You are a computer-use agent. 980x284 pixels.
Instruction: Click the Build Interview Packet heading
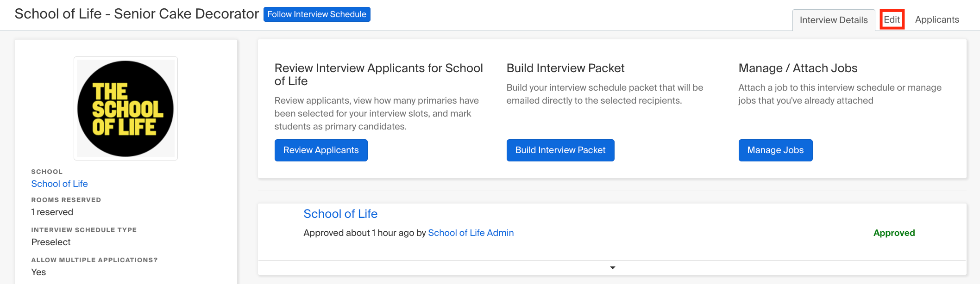click(565, 68)
